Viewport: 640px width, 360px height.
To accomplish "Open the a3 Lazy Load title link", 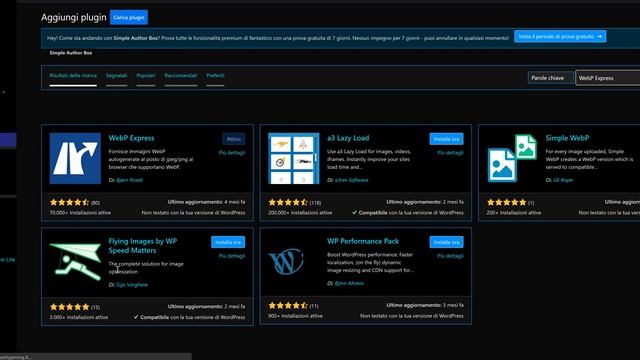I will (348, 138).
